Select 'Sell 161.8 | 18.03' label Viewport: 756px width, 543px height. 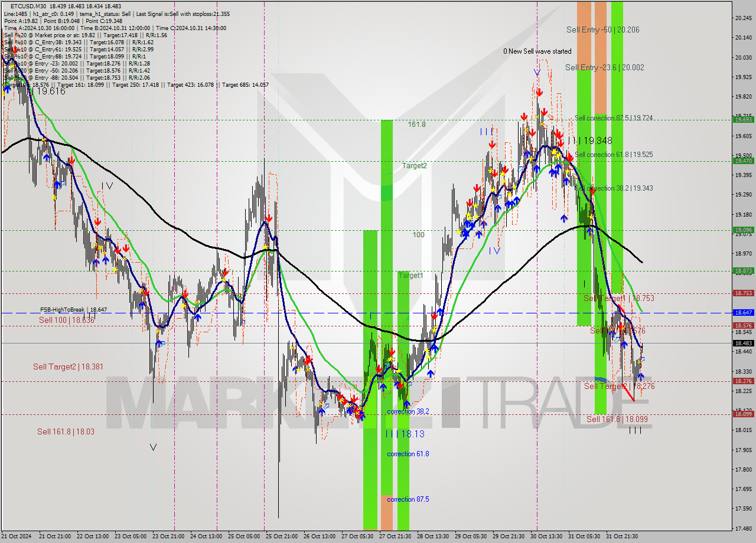(66, 431)
